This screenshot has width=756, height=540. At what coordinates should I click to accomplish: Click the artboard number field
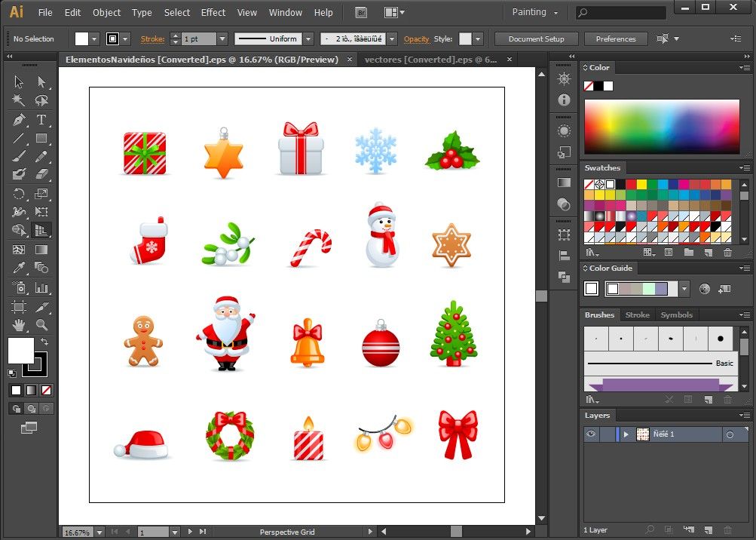(153, 532)
